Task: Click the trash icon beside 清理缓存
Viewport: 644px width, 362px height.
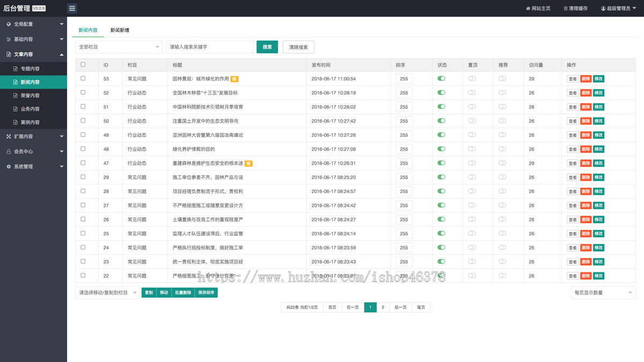Action: 566,9
